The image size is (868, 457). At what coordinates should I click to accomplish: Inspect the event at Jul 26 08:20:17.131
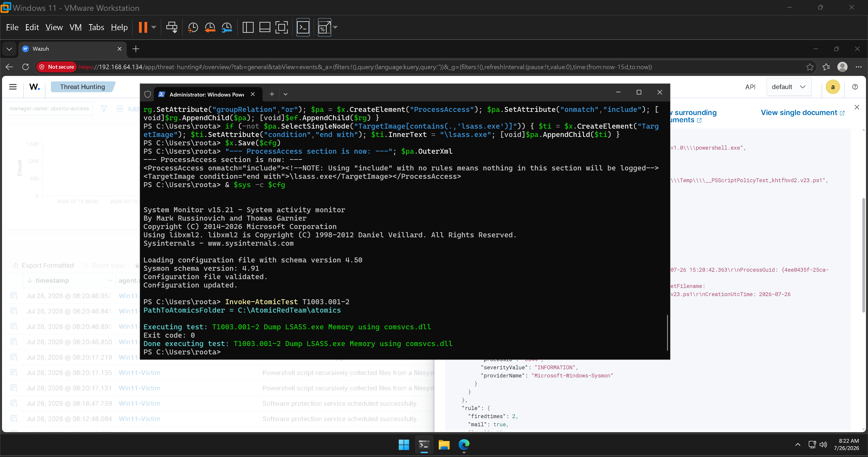click(14, 388)
